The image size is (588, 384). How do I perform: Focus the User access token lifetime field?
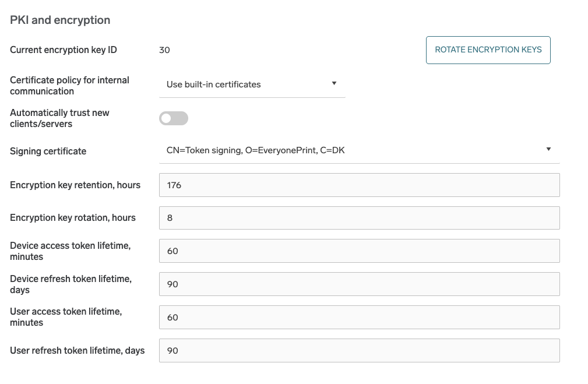click(359, 318)
